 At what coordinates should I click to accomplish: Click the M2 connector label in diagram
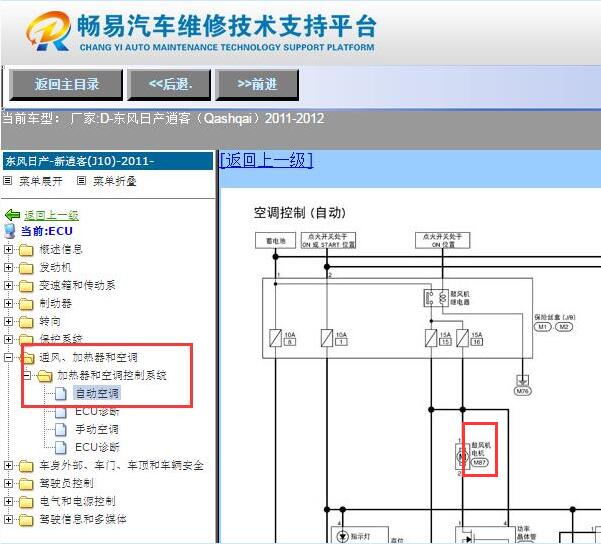(x=564, y=327)
